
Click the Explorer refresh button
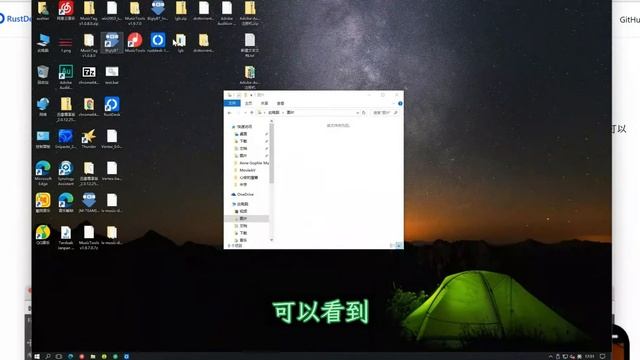[364, 113]
